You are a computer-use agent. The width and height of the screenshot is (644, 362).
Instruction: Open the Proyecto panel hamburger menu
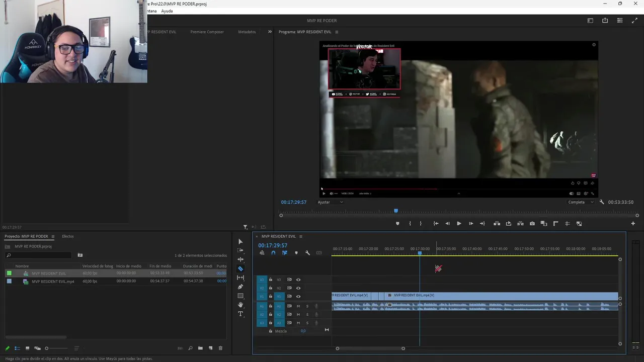pyautogui.click(x=53, y=236)
